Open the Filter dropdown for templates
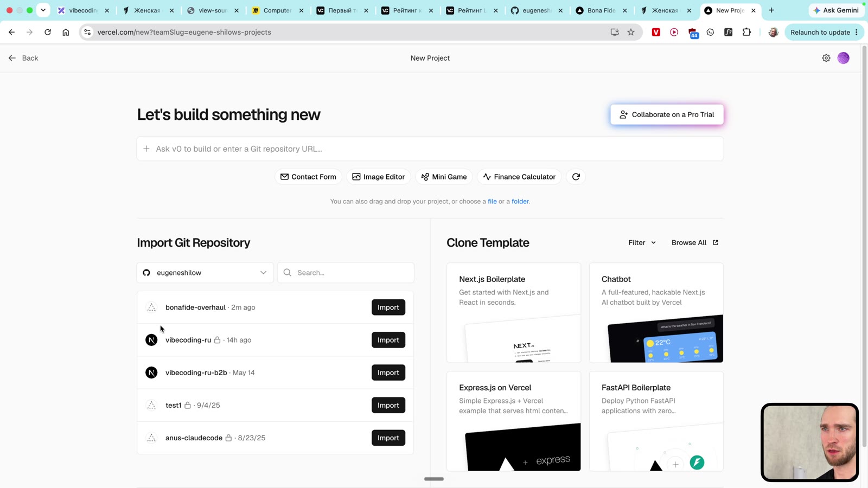Screen dimensions: 868x488 point(642,242)
